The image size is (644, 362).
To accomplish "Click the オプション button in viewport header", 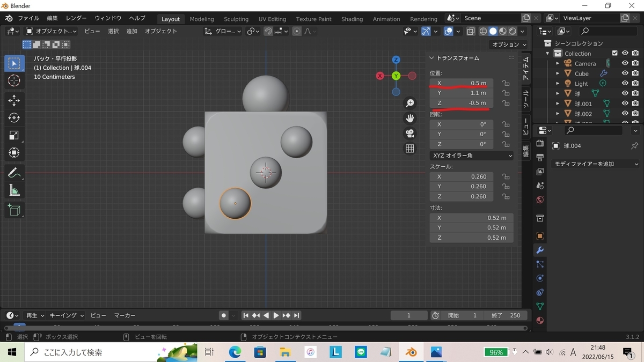I will [509, 45].
